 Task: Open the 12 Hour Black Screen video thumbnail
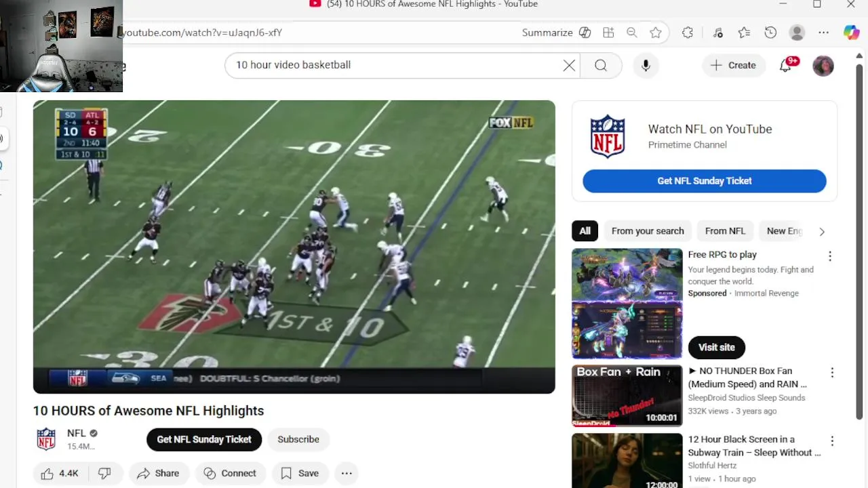pos(627,461)
